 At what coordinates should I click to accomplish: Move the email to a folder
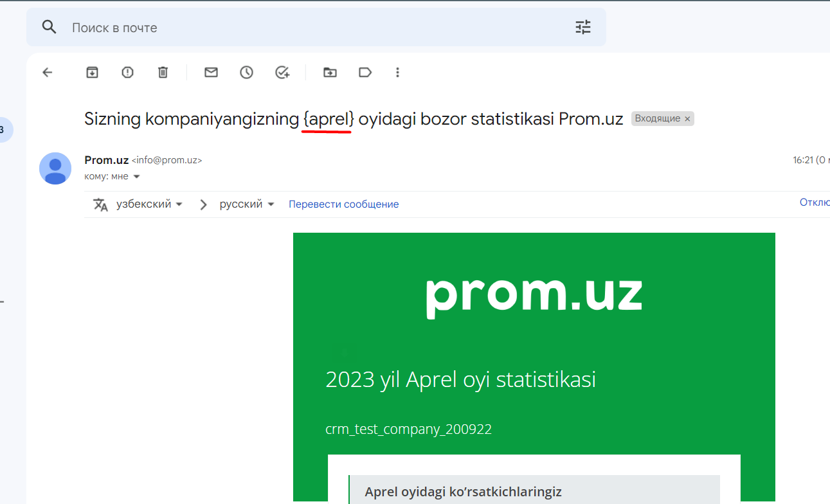[330, 73]
